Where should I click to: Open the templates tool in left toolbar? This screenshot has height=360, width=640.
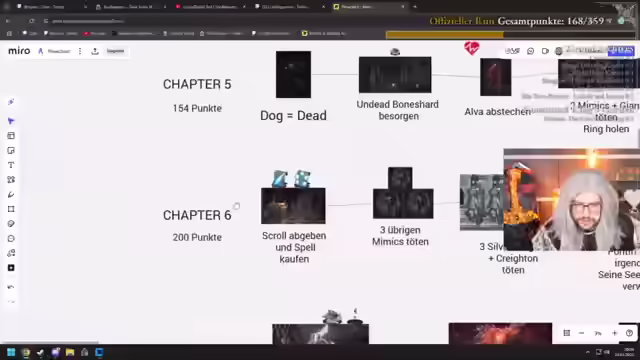[x=11, y=136]
